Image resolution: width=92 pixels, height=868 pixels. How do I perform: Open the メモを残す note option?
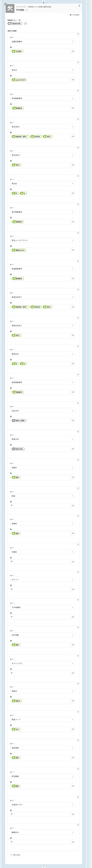point(75,15)
